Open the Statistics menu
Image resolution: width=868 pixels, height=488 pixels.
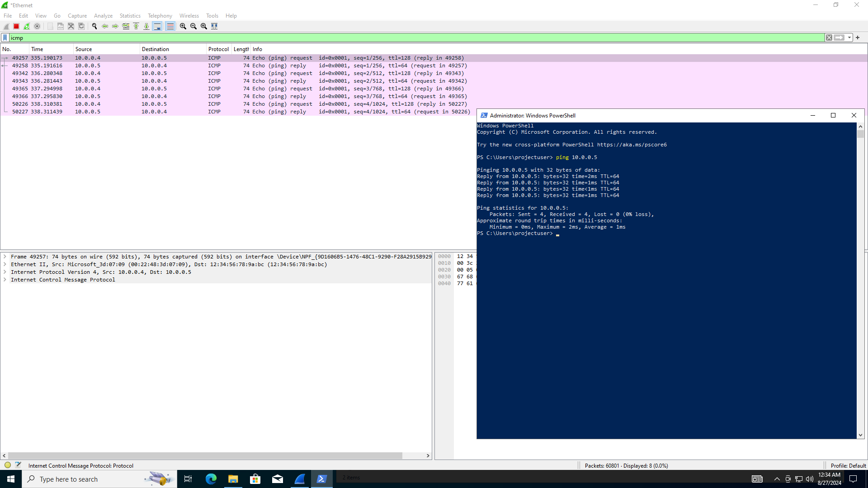(130, 15)
